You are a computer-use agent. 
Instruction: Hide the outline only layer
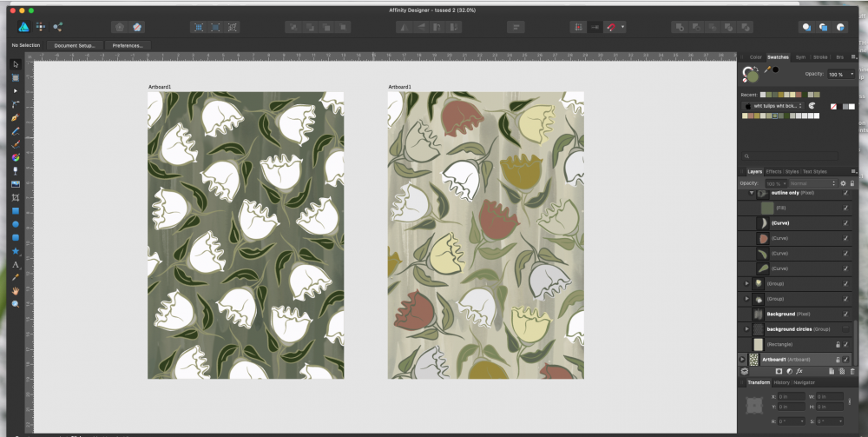(x=845, y=193)
